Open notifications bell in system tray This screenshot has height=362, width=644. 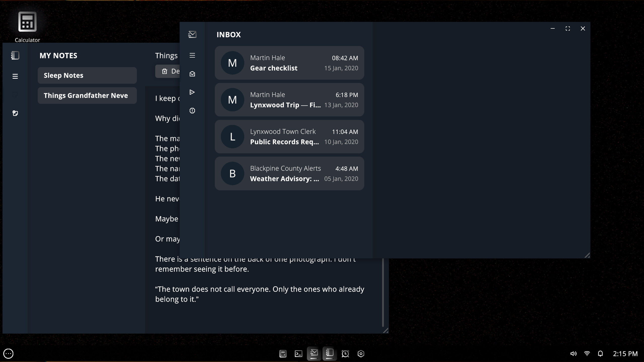(600, 354)
